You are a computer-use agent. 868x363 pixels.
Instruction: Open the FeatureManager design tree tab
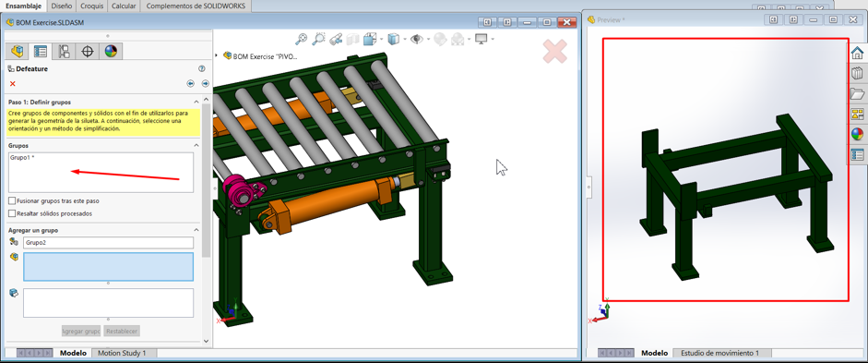click(18, 52)
